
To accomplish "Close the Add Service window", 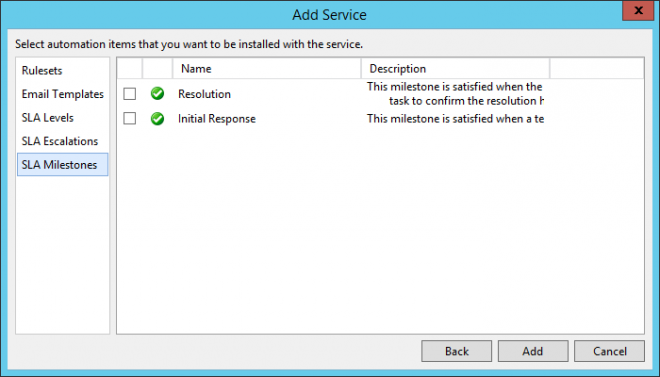I will 638,10.
